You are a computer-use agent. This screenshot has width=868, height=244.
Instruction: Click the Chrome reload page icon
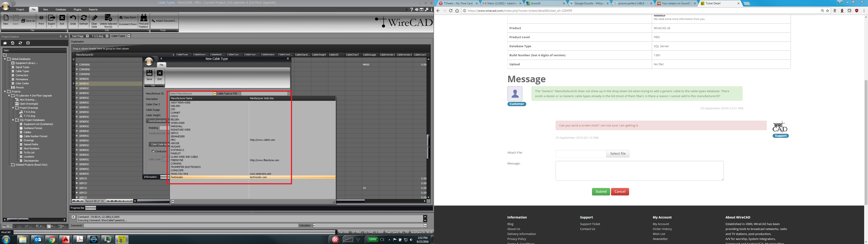tap(451, 11)
